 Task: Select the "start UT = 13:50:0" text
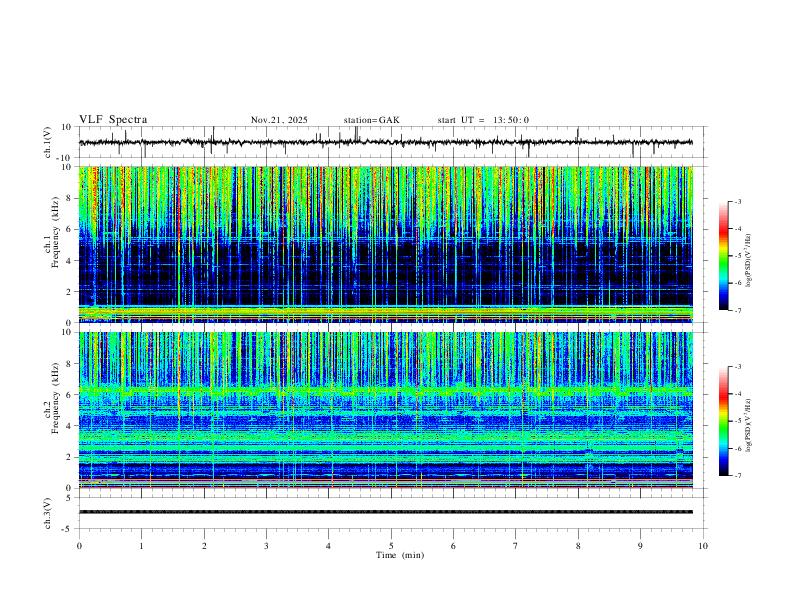[483, 120]
